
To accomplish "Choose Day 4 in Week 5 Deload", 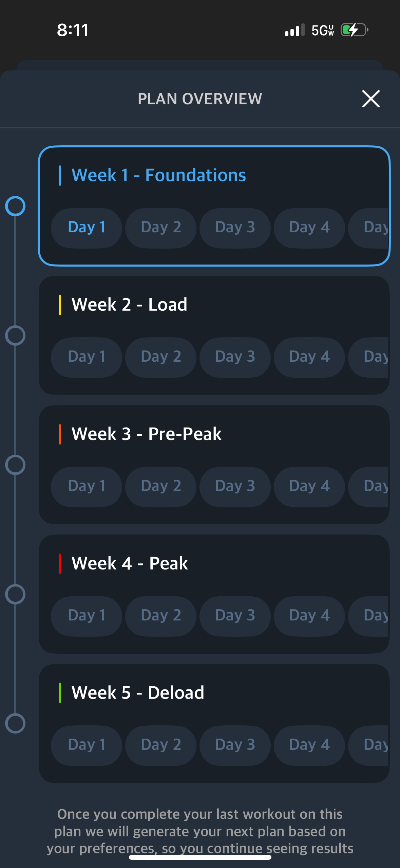I will 309,745.
